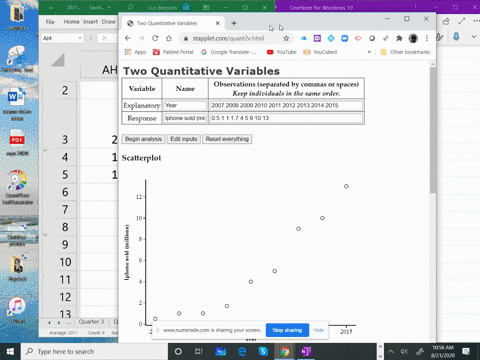Select all cells with Excel corner triangle
This screenshot has width=480, height=360.
click(58, 60)
